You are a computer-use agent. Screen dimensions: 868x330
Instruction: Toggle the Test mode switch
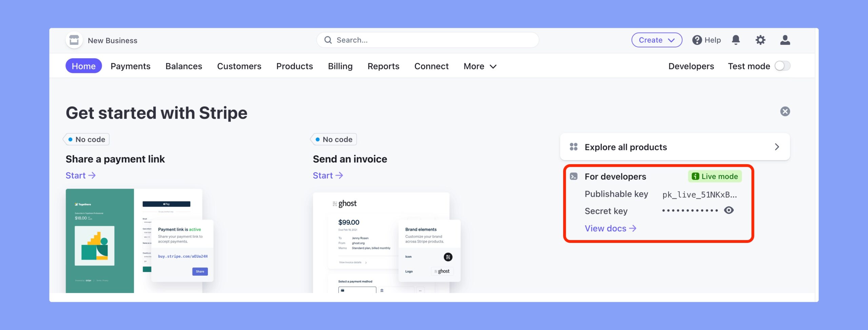[783, 66]
